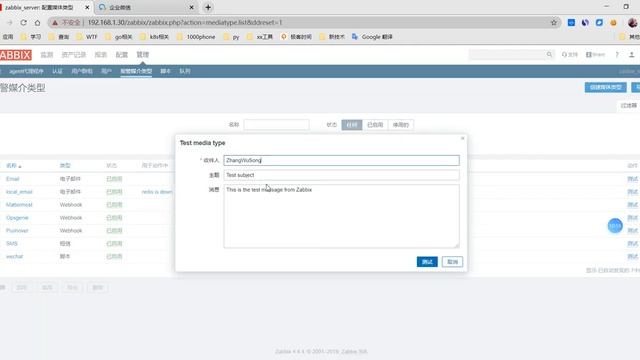Open the Chrome profile avatar
Screen dimensions: 640x360
632,22
